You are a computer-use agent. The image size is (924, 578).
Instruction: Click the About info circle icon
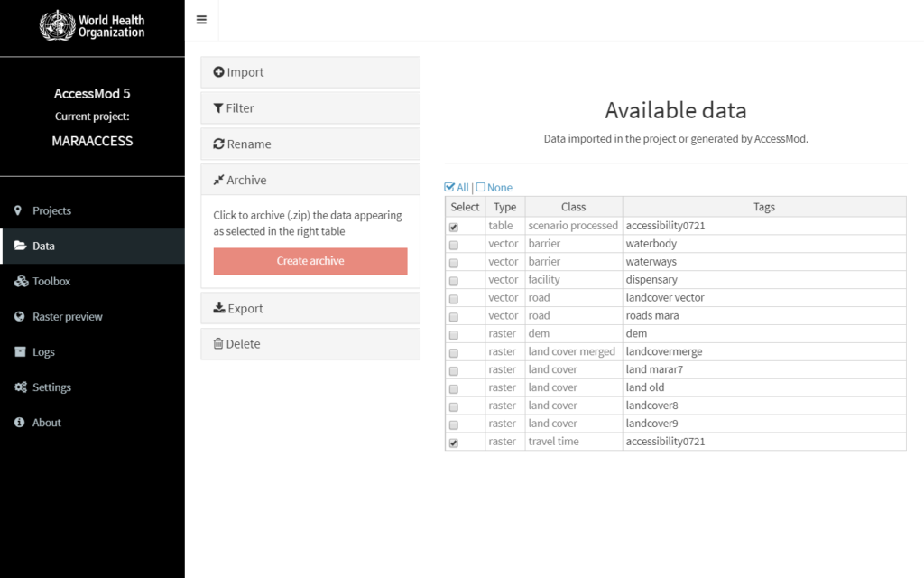tap(19, 423)
